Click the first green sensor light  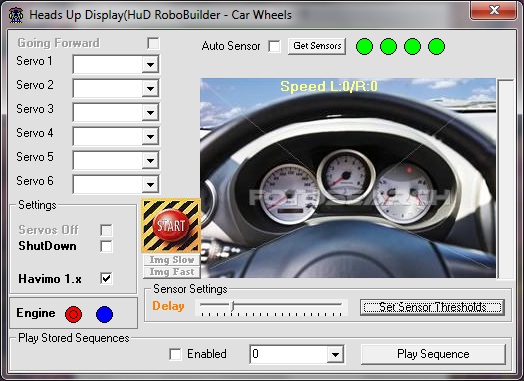pos(364,46)
